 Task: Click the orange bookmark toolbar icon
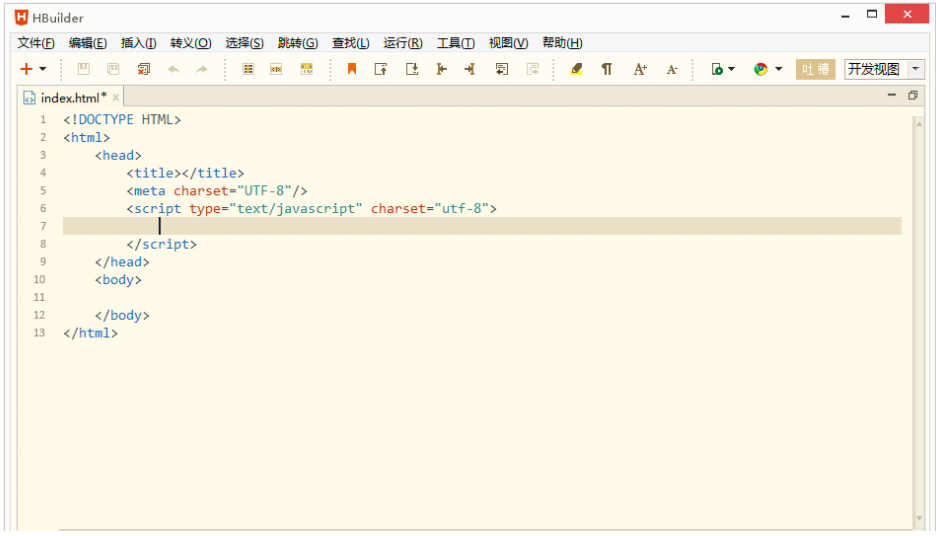coord(351,69)
